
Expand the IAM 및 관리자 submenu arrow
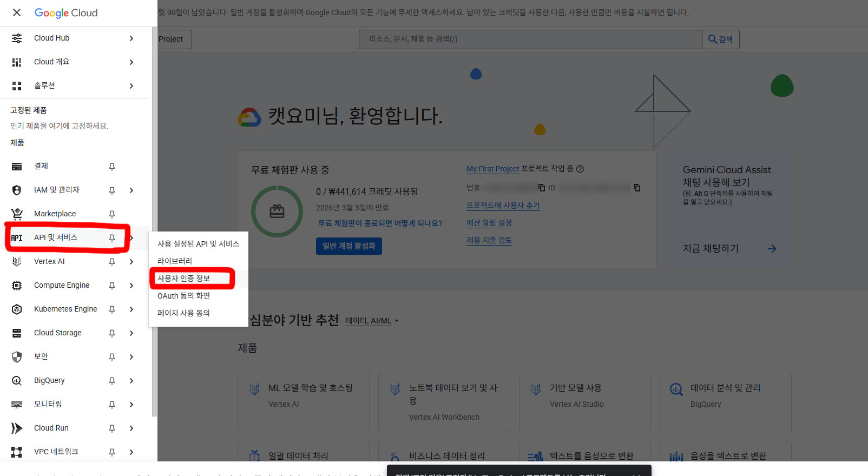pyautogui.click(x=131, y=190)
